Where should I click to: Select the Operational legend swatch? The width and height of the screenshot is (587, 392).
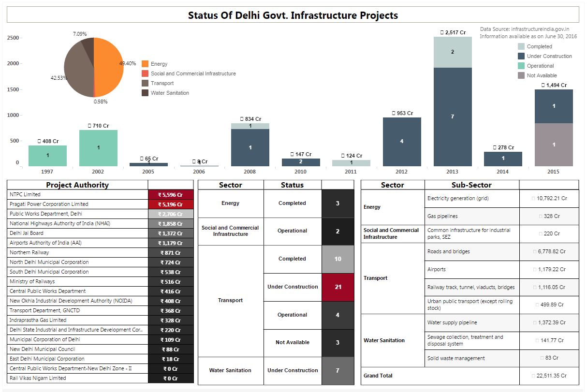[x=521, y=66]
